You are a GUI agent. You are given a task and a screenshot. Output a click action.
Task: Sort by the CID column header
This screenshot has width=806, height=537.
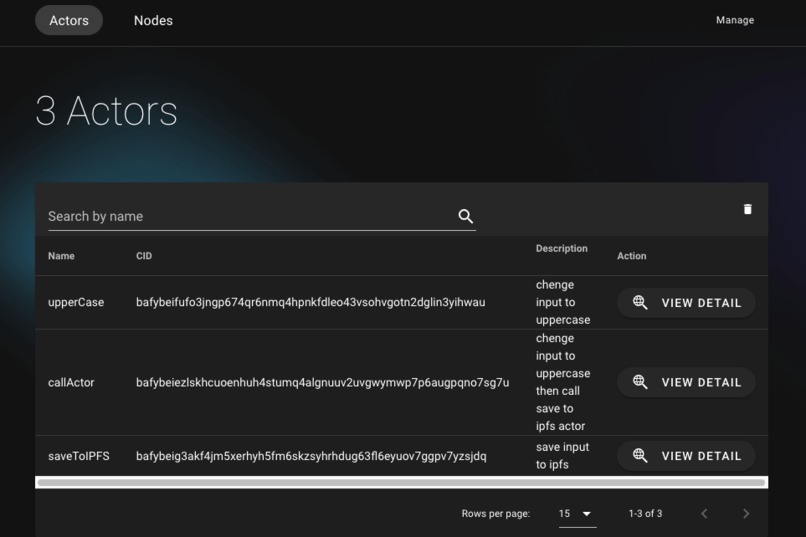click(x=144, y=256)
